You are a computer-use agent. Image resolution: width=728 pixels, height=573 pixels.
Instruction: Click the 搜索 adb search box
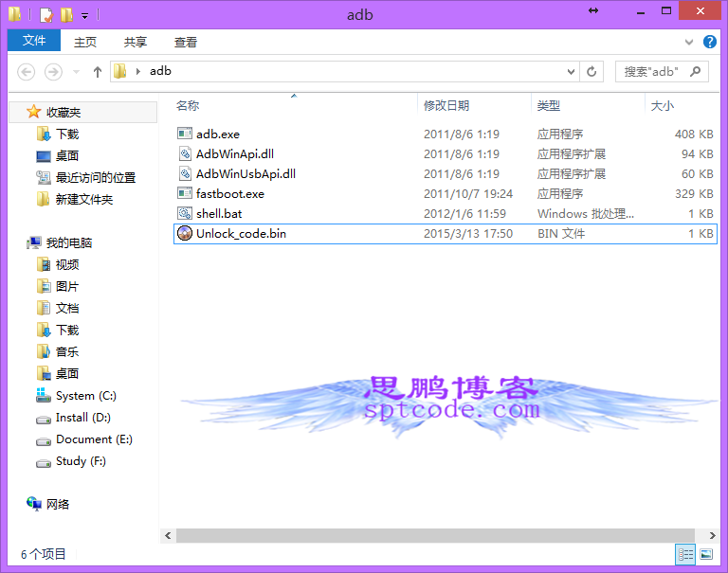tap(652, 72)
